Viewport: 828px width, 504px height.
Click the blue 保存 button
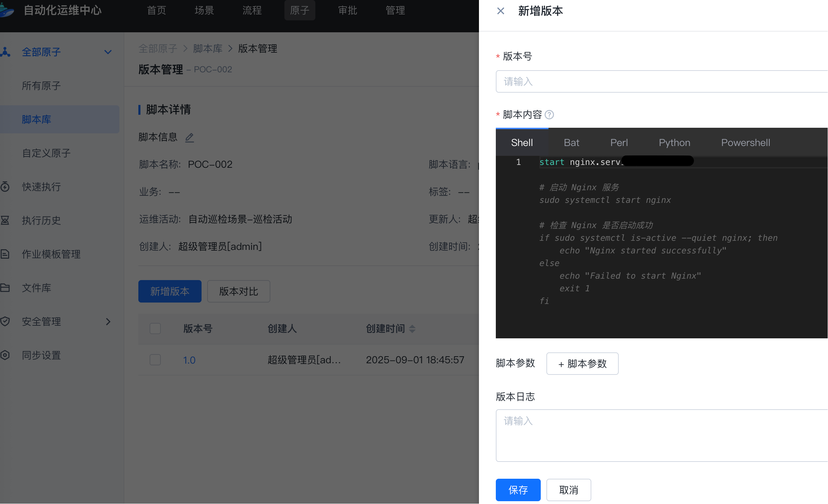pos(518,490)
